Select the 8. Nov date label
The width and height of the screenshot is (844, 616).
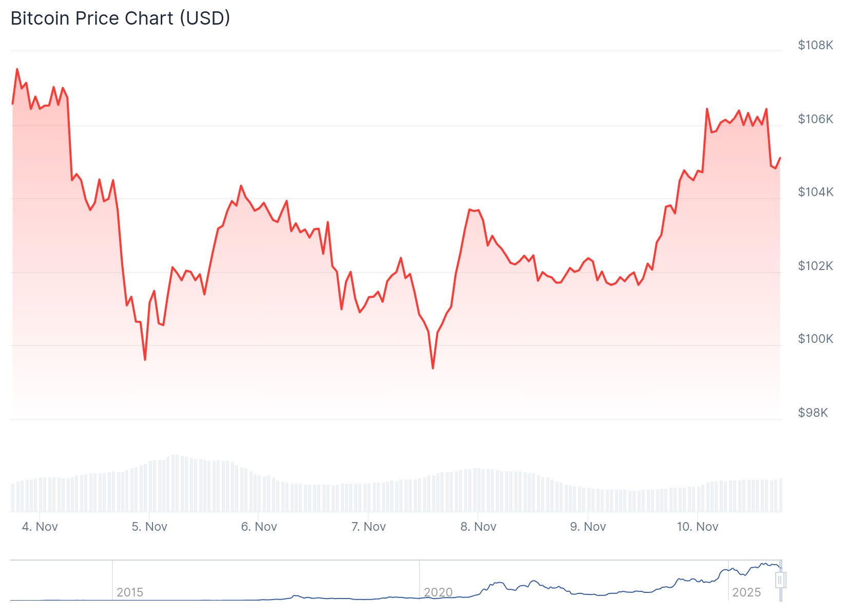(478, 527)
